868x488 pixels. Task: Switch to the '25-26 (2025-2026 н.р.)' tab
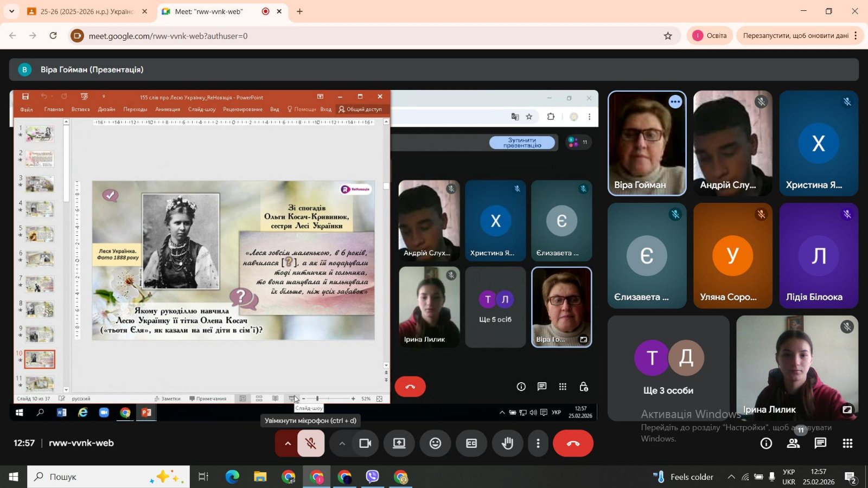click(87, 11)
